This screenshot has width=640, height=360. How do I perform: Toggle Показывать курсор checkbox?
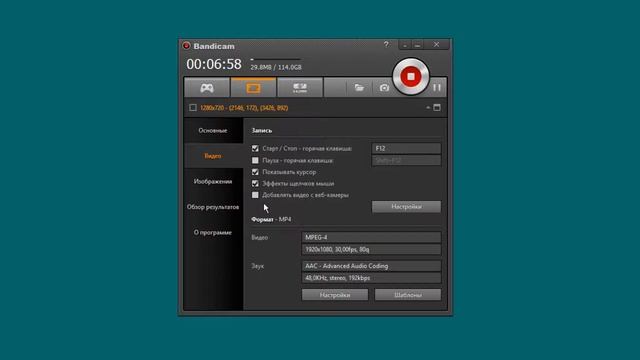coord(255,172)
